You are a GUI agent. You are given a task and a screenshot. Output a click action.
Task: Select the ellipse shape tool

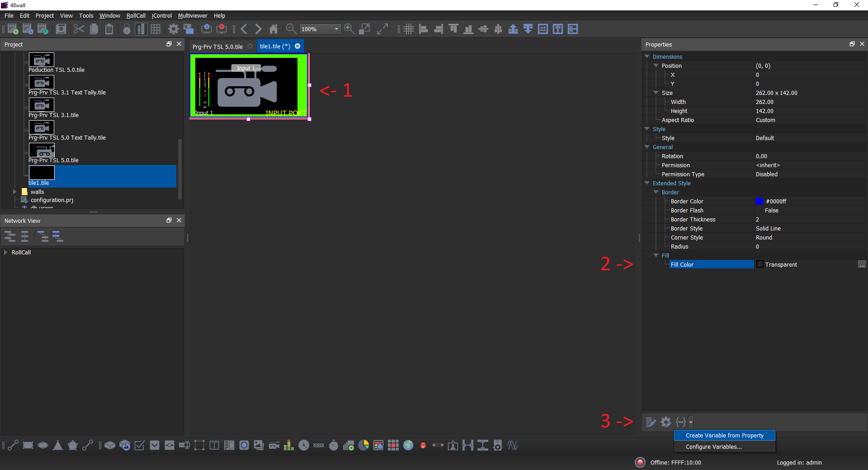point(43,446)
